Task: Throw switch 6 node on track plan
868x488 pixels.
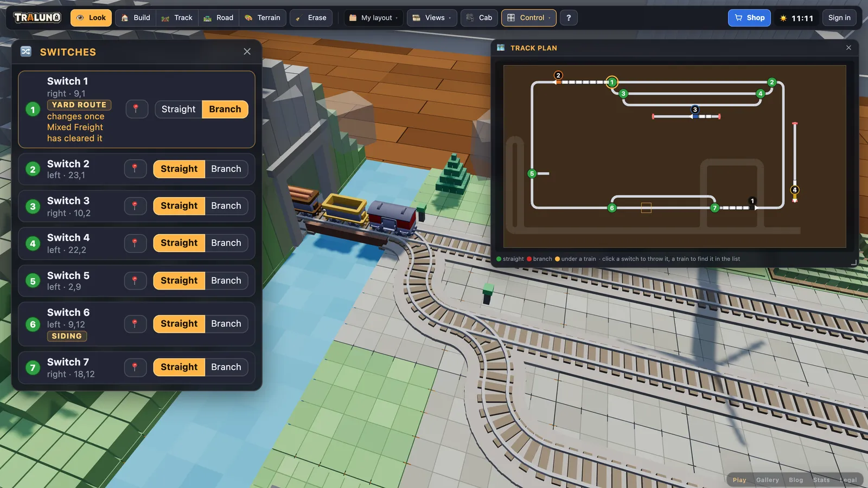Action: (612, 208)
